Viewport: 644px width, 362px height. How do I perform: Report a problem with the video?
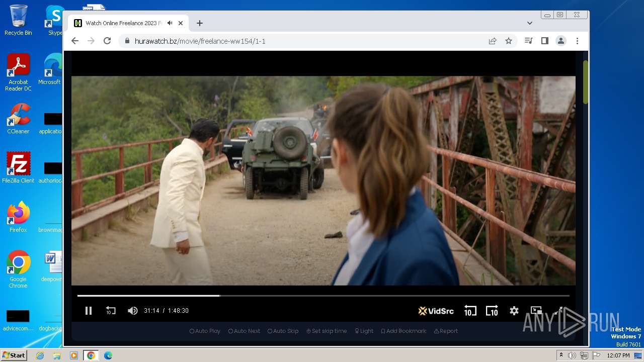point(446,331)
